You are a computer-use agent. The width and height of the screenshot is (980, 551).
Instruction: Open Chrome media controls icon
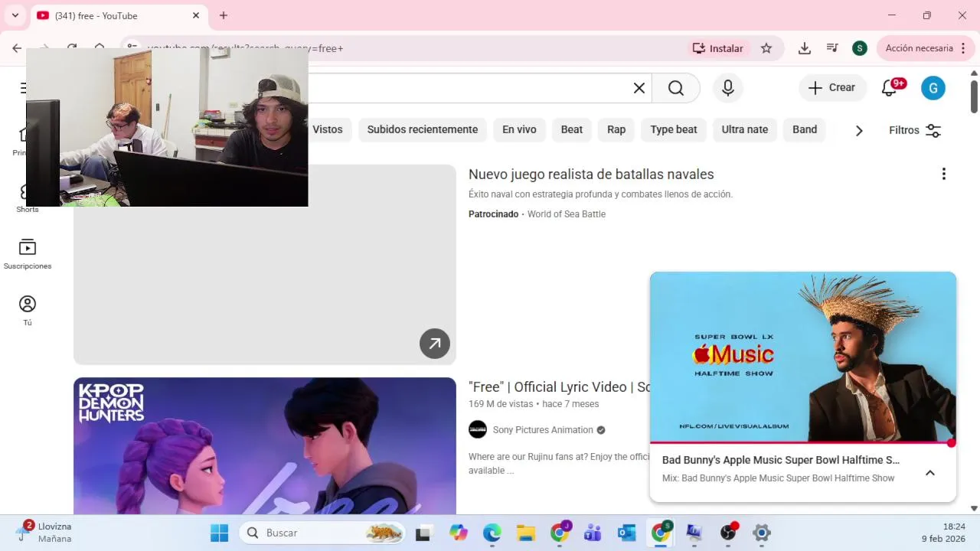point(832,48)
